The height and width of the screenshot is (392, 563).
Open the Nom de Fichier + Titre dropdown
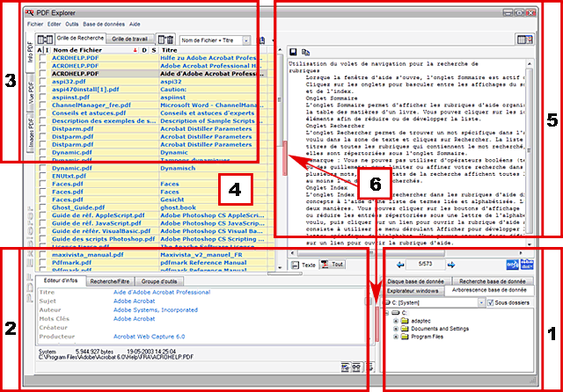[246, 40]
